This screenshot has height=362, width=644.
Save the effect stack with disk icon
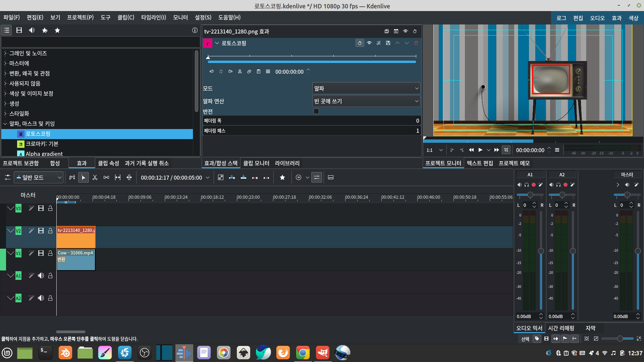coord(387,31)
